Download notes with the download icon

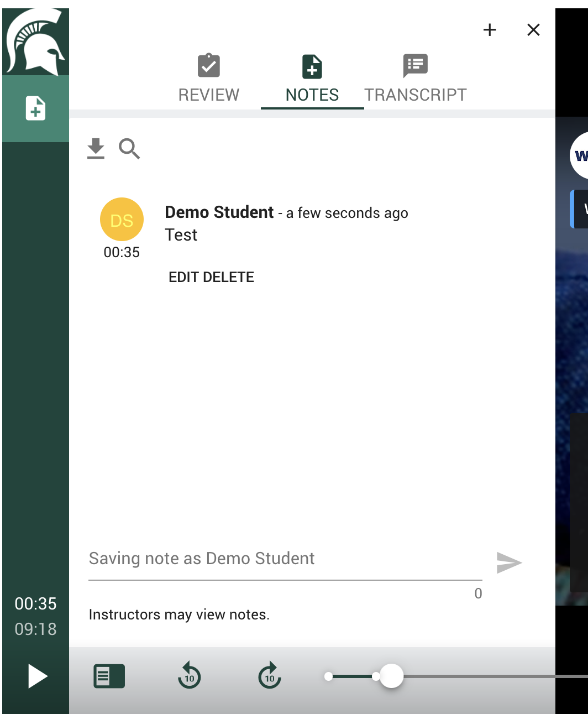96,148
